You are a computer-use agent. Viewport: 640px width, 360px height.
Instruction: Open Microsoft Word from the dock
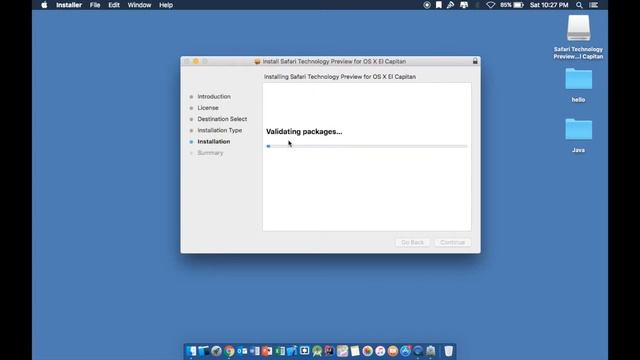pyautogui.click(x=255, y=351)
